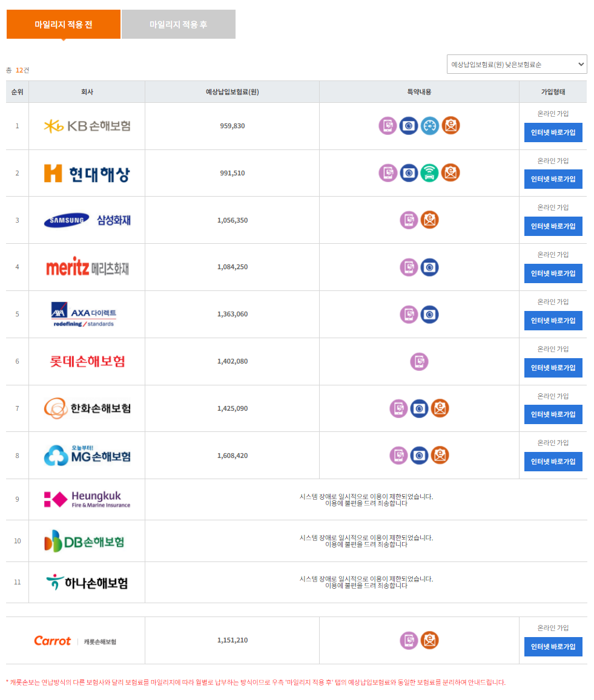Image resolution: width=594 pixels, height=700 pixels.
Task: Click premium value 1,084,250
Action: coord(233,267)
